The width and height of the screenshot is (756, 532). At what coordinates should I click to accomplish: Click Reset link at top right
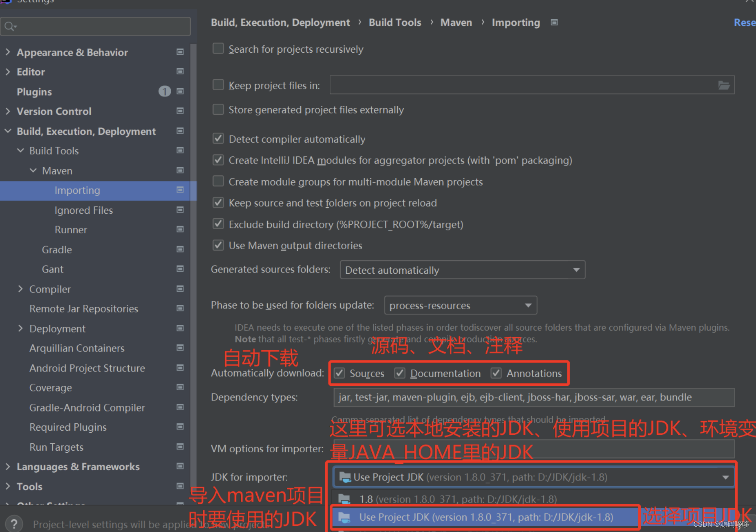tap(745, 22)
